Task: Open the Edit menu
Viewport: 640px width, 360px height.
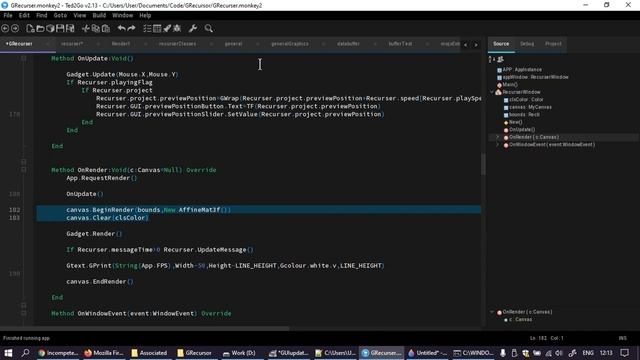Action: tap(24, 16)
